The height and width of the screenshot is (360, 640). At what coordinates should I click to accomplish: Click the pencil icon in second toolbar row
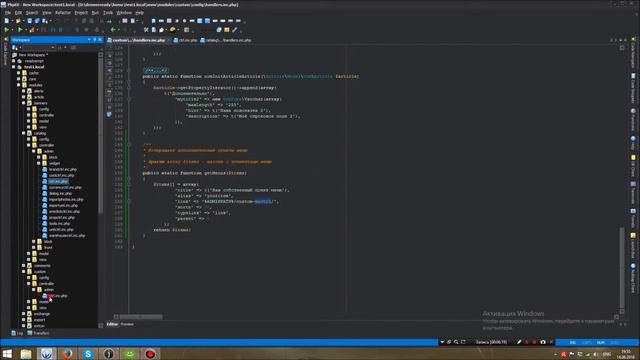(235, 30)
